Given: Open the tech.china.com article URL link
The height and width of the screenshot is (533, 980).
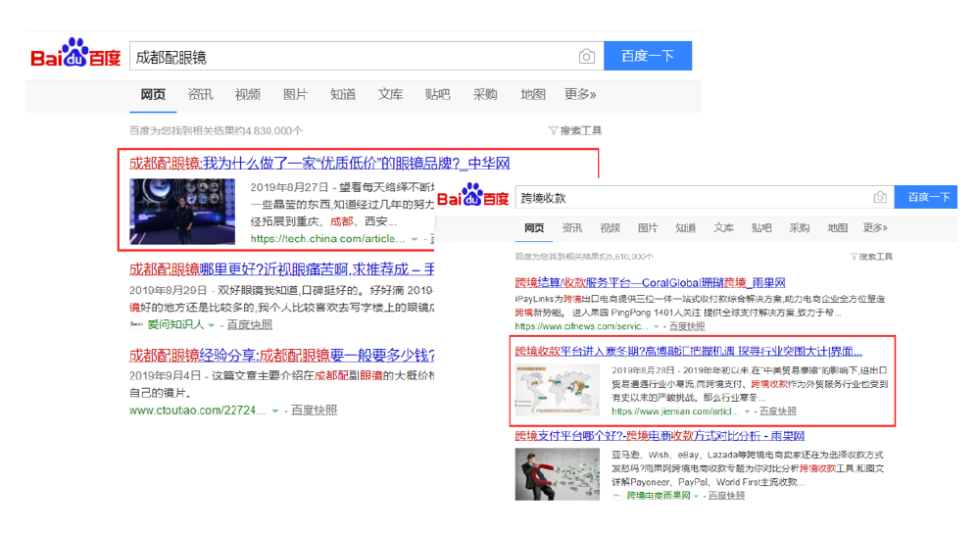Looking at the screenshot, I should pyautogui.click(x=328, y=239).
